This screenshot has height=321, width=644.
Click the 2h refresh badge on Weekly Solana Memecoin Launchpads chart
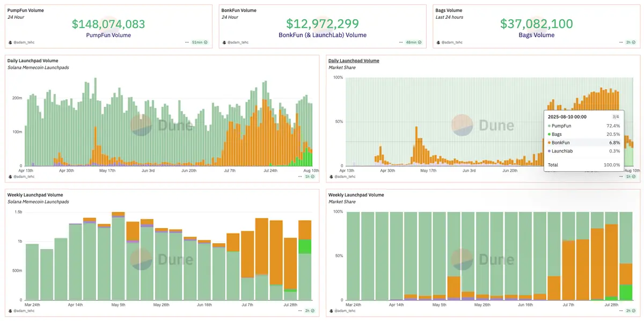click(x=309, y=310)
